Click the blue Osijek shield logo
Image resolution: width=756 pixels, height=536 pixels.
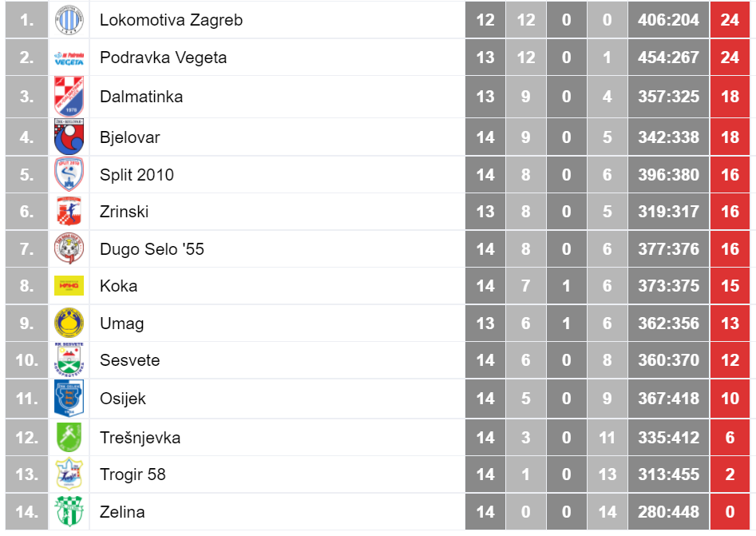69,399
